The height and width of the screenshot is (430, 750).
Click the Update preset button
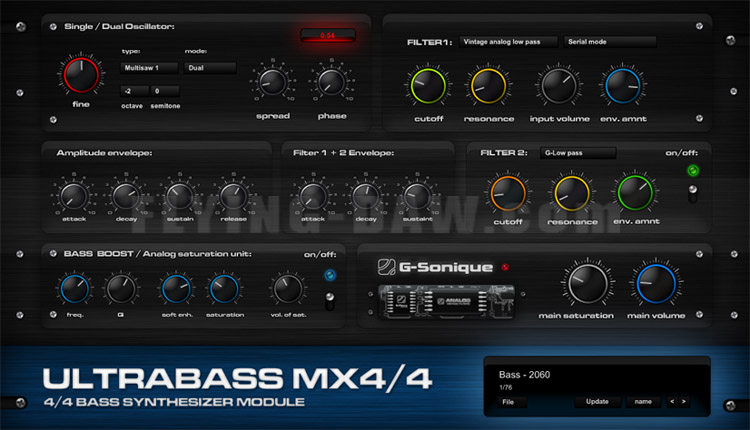[x=597, y=402]
